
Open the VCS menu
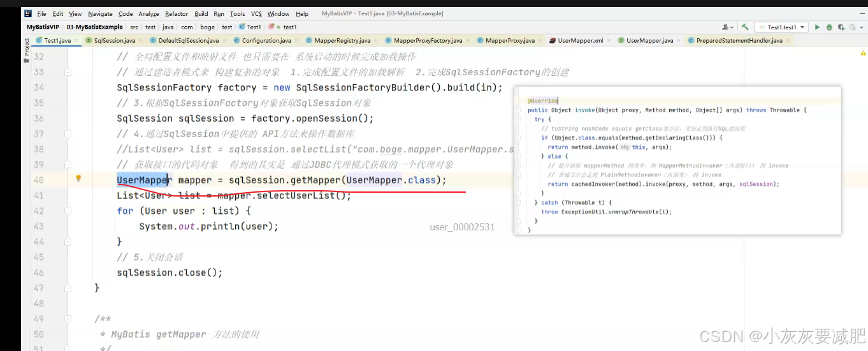click(256, 13)
